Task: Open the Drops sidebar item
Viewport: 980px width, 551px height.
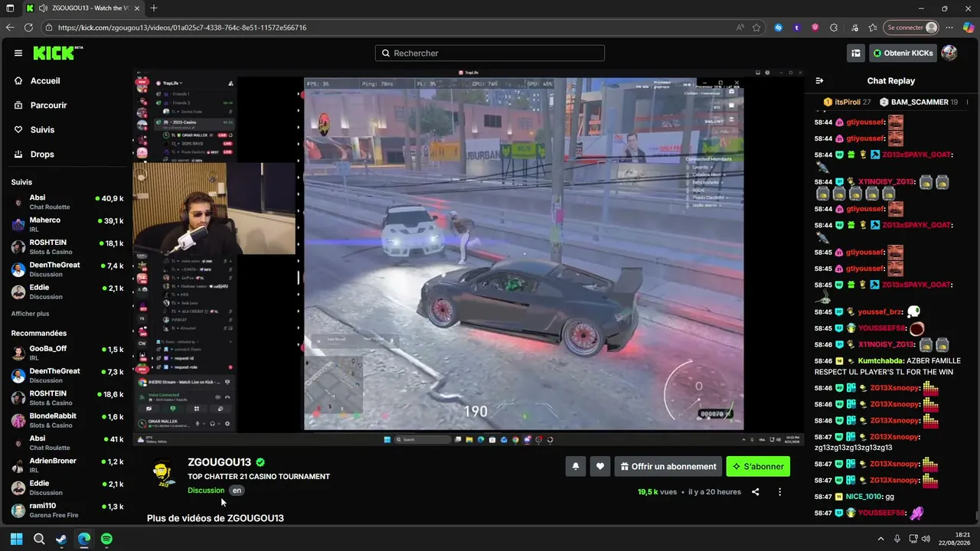Action: pos(42,155)
